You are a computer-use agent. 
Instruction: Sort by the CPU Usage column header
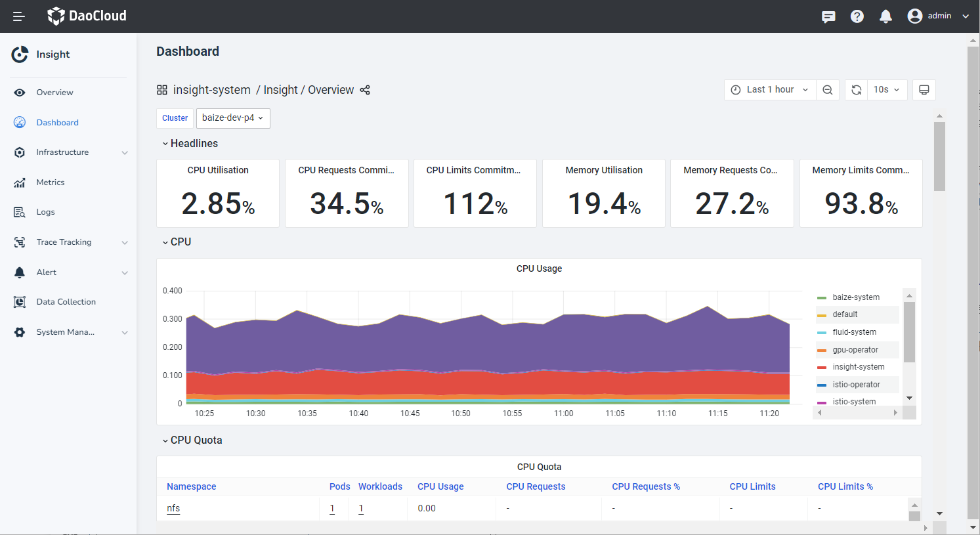440,486
